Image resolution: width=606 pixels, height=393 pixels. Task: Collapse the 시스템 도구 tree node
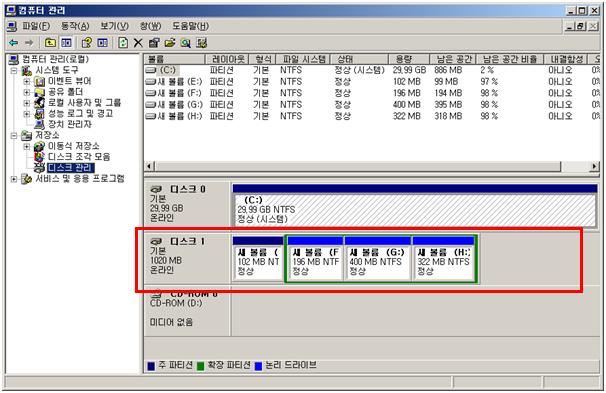(x=14, y=71)
